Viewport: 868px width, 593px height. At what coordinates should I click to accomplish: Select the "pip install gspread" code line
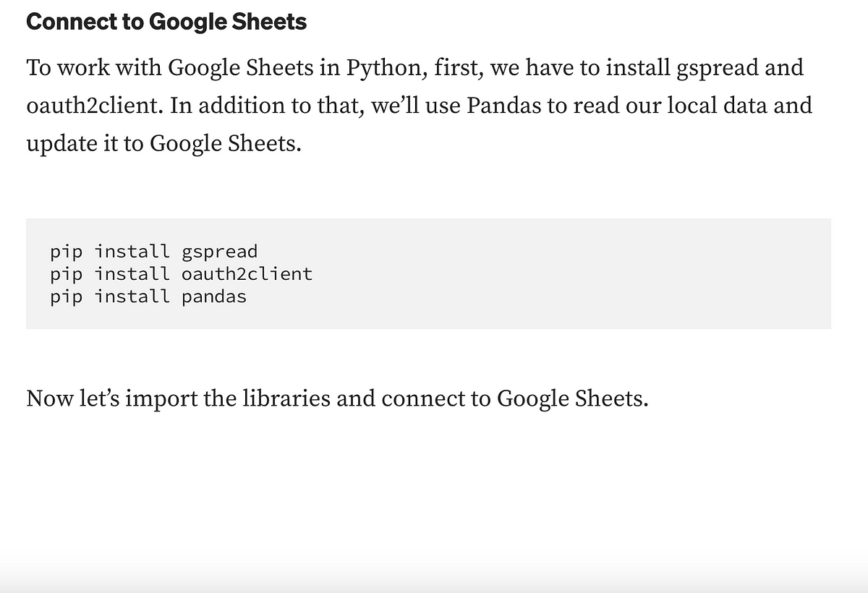pyautogui.click(x=154, y=252)
